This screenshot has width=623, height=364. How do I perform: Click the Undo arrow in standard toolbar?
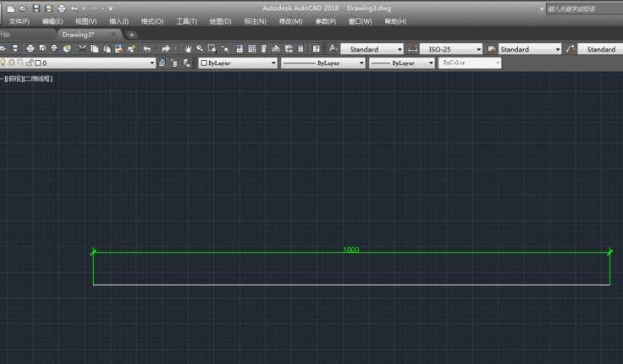click(x=147, y=49)
